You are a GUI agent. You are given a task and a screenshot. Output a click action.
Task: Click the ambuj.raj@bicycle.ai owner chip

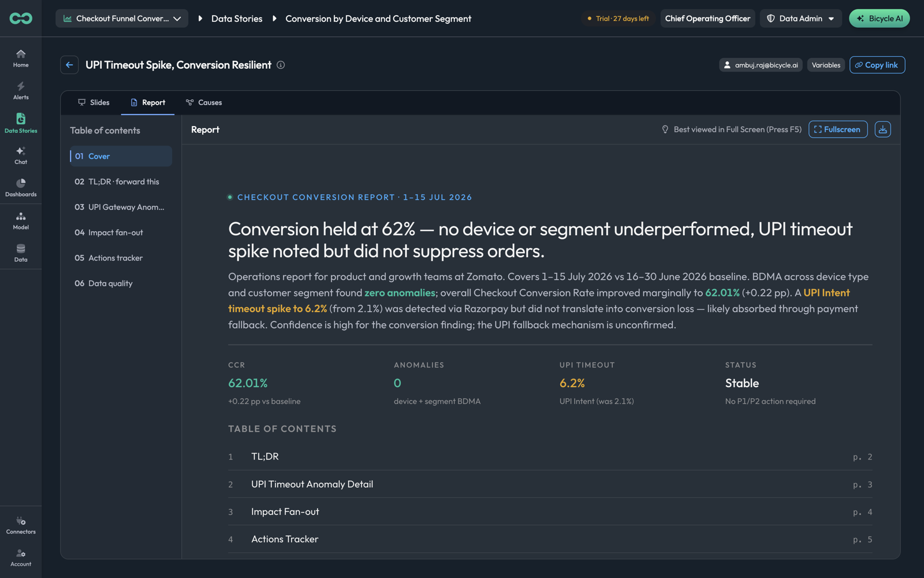[x=761, y=65]
